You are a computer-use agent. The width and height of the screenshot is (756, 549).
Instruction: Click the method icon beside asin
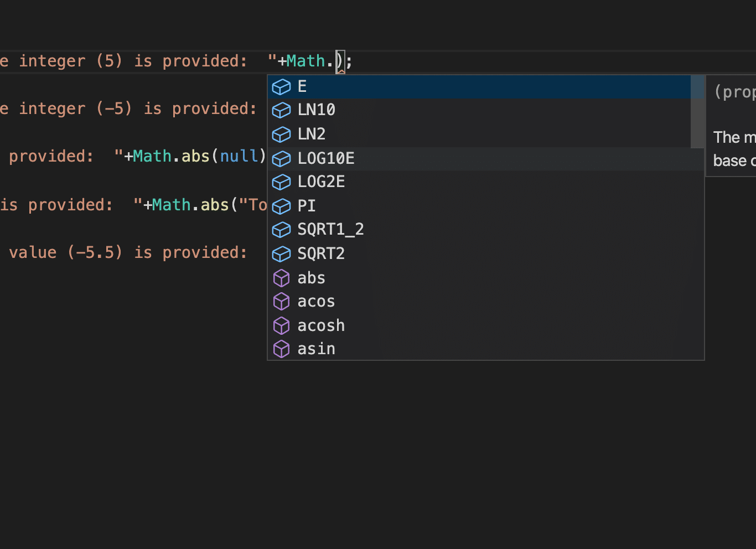click(282, 349)
